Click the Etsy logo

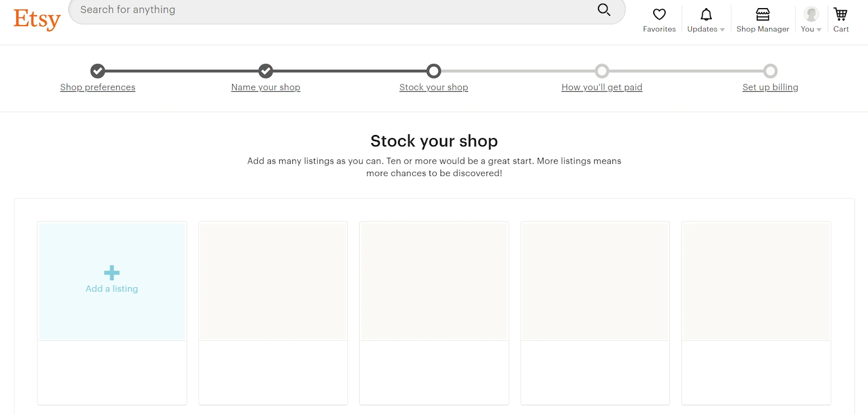coord(37,19)
